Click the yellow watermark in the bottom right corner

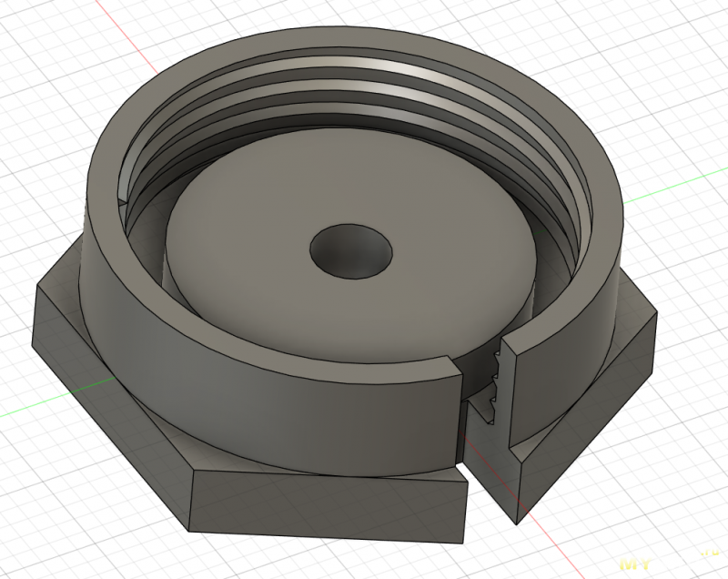click(x=678, y=562)
